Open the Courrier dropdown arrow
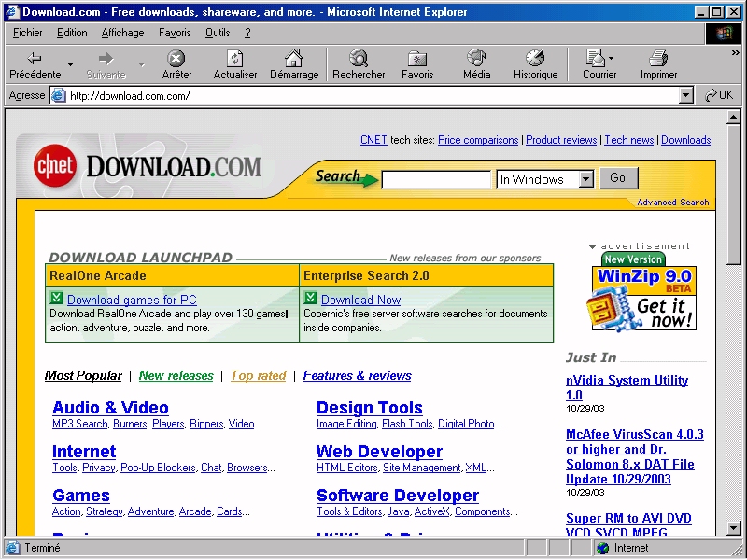This screenshot has width=747, height=560. [x=612, y=59]
